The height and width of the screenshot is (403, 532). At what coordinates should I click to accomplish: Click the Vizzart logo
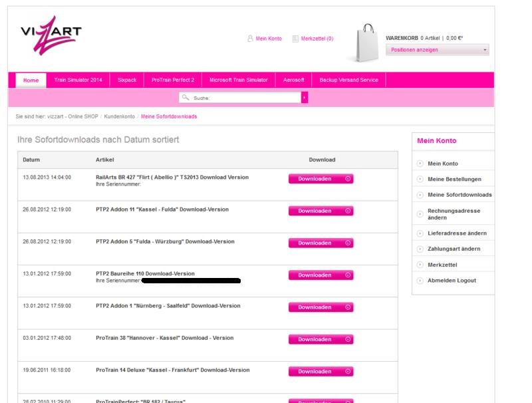click(x=51, y=35)
